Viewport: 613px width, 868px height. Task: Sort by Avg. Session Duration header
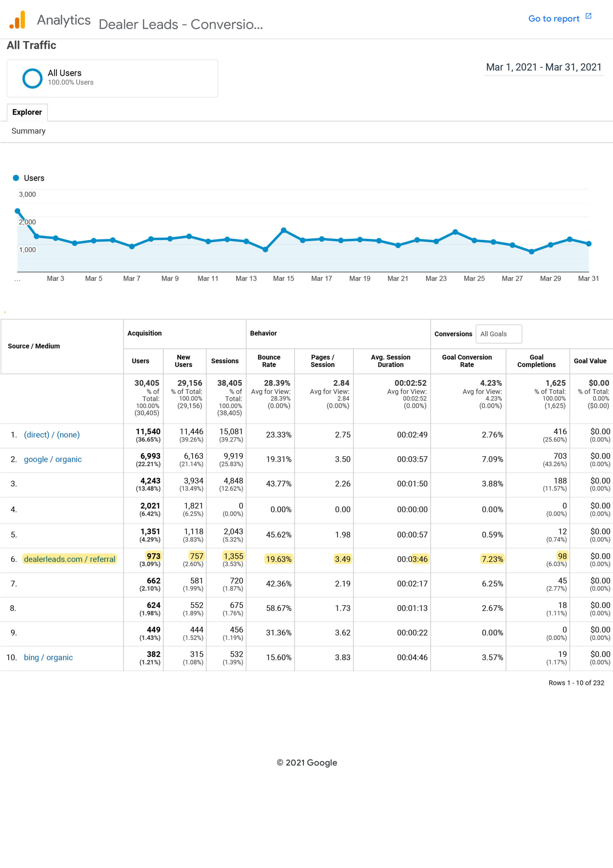(x=390, y=361)
